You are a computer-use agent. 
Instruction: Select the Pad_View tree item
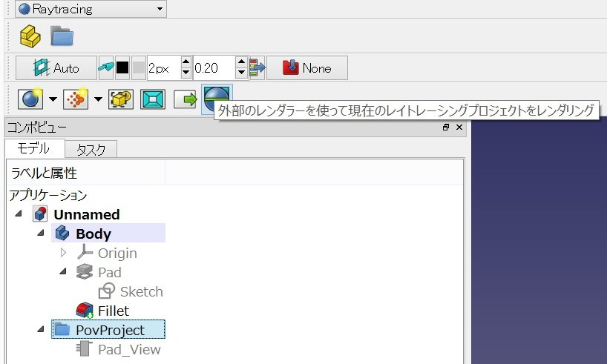click(x=129, y=349)
